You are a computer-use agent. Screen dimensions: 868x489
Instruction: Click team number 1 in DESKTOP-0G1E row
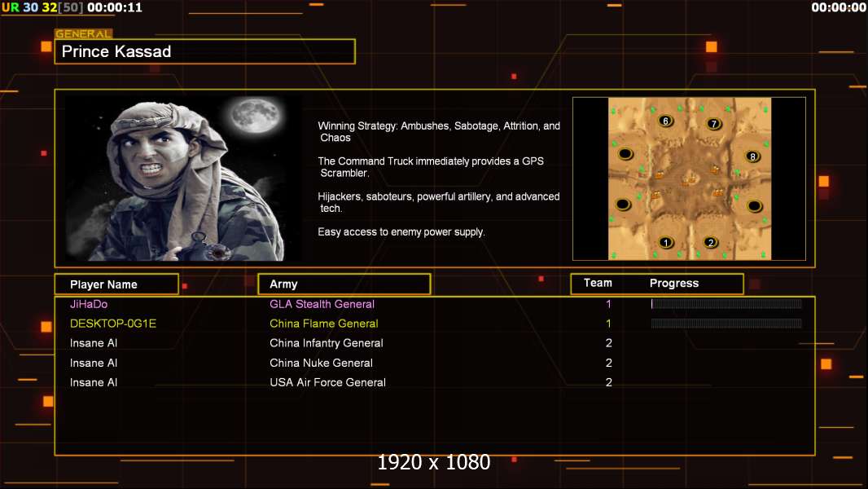[x=608, y=324]
